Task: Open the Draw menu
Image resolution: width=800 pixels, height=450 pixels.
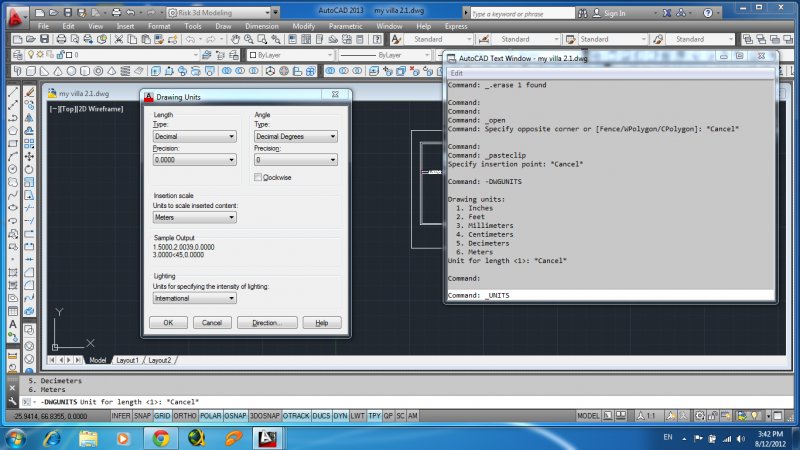Action: (x=223, y=26)
